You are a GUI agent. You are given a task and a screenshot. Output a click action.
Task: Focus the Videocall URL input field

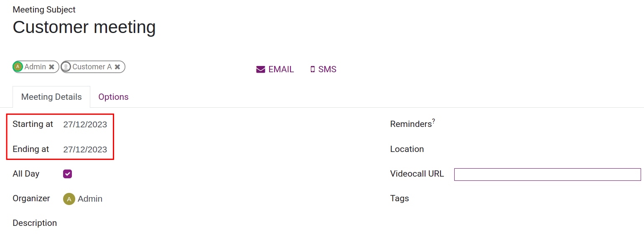[547, 175]
